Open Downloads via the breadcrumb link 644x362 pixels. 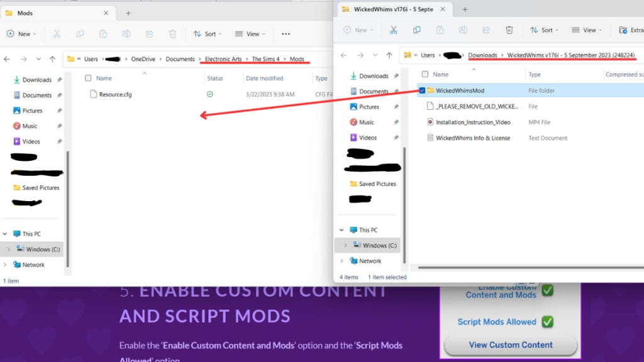click(483, 55)
